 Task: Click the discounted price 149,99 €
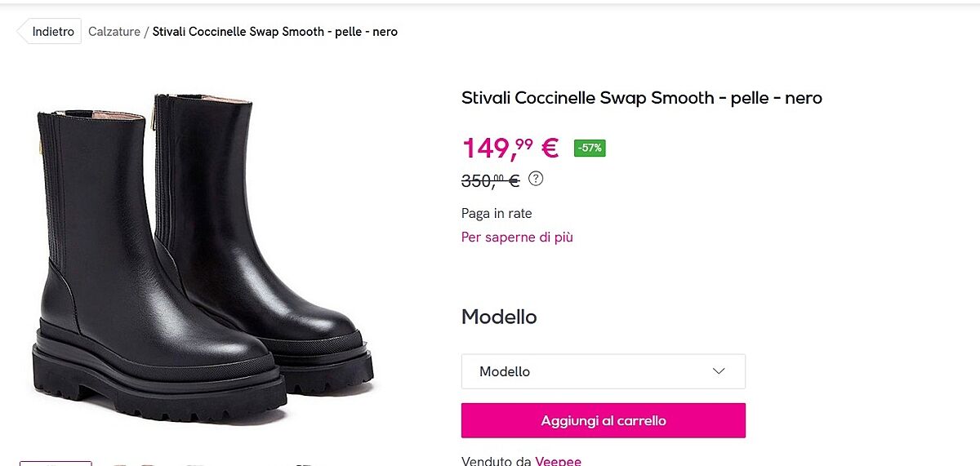pyautogui.click(x=510, y=148)
